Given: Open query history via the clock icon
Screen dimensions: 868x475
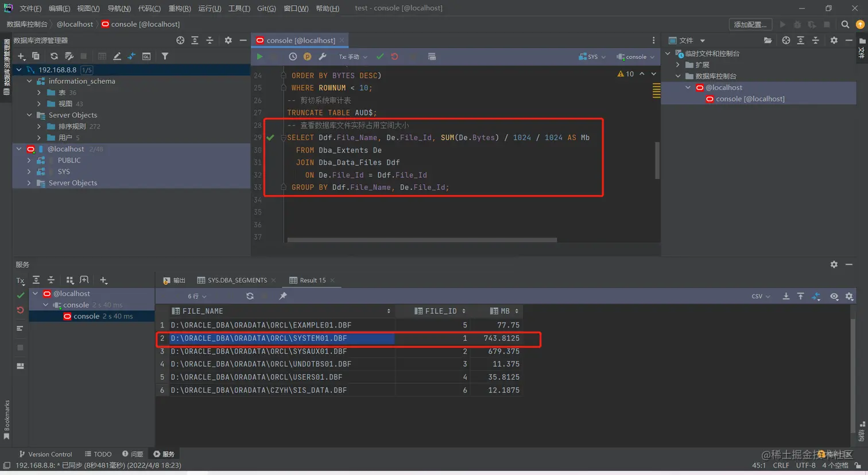Looking at the screenshot, I should (293, 57).
